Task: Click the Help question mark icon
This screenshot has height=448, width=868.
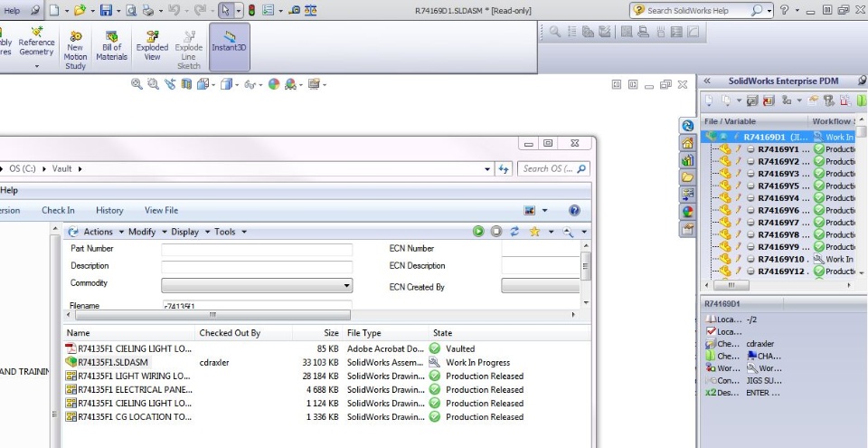Action: click(784, 10)
